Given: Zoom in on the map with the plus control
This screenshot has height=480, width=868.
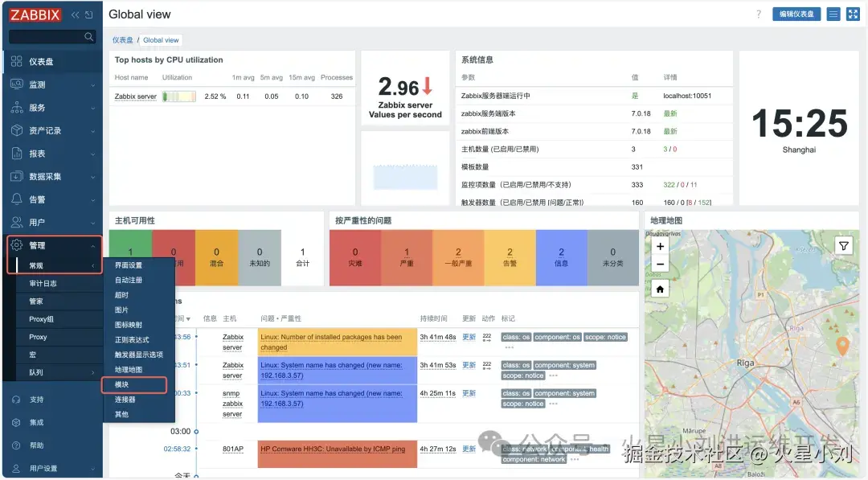Looking at the screenshot, I should (660, 246).
